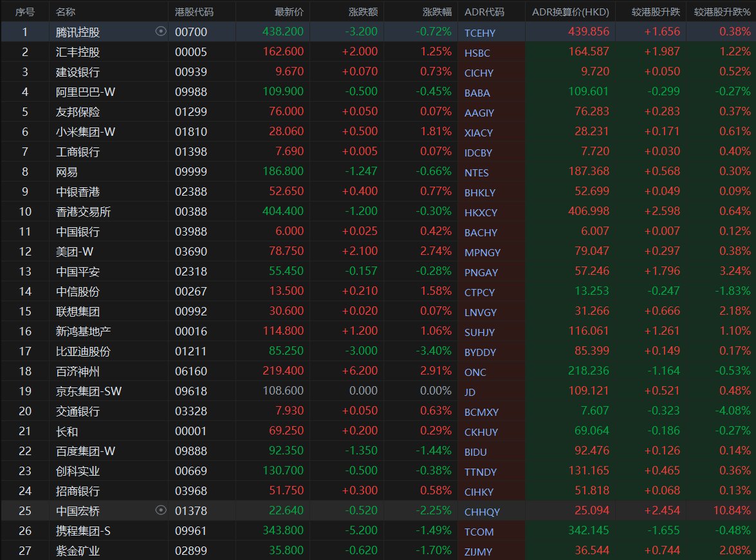Click the 名称 column header

(x=66, y=12)
